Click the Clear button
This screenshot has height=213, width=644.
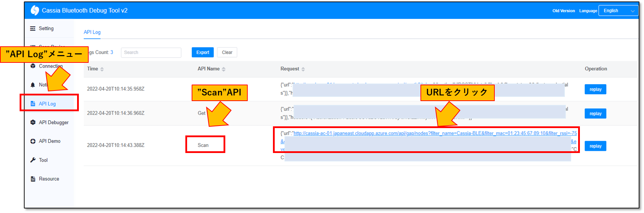227,52
